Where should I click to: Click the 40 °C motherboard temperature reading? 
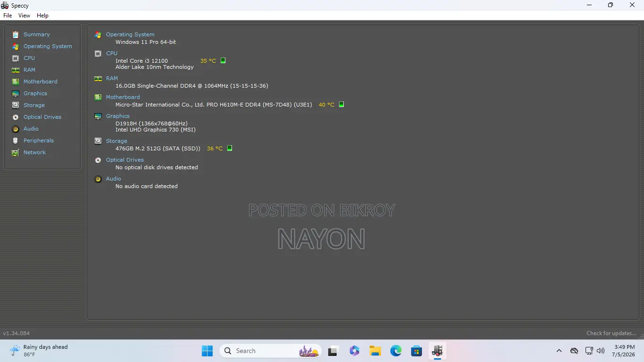326,105
